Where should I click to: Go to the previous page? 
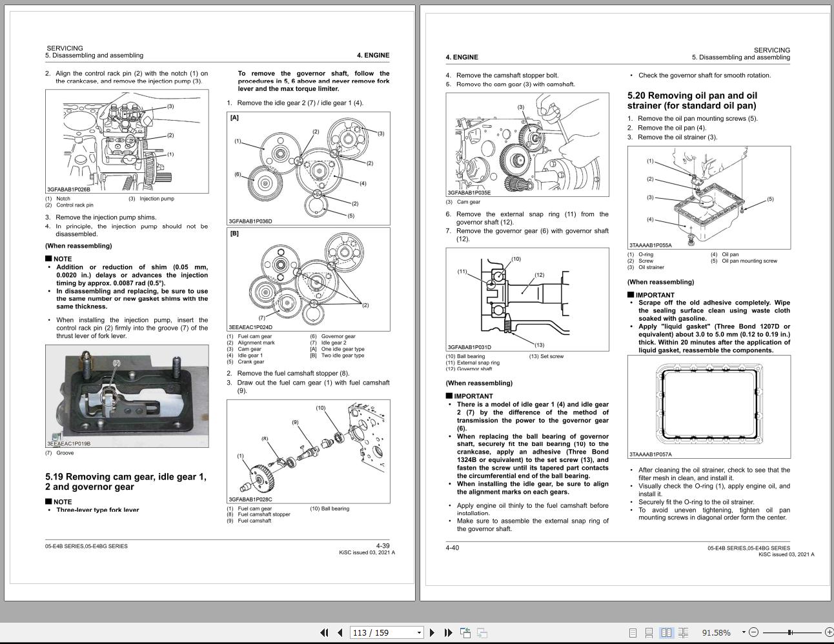pos(339,633)
